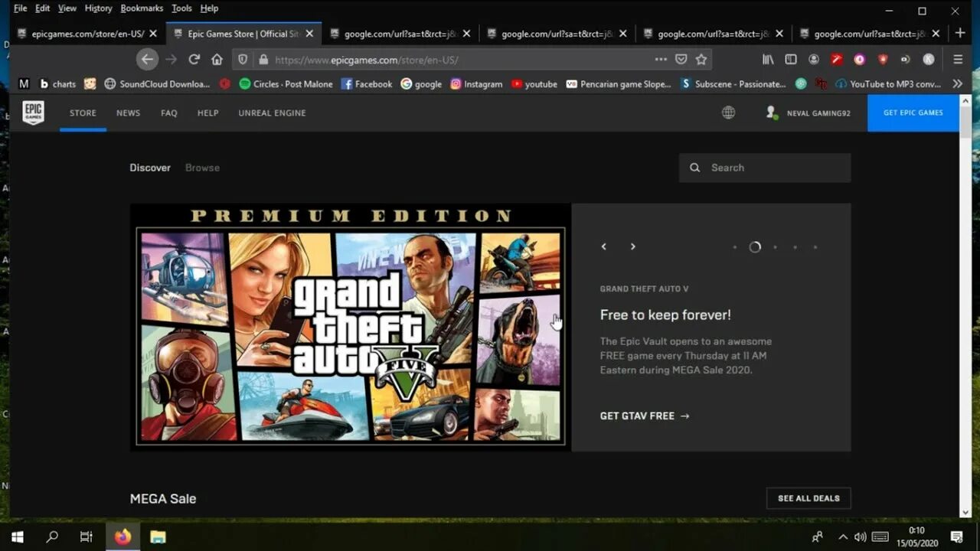Go back with the browser back arrow
The image size is (980, 551).
click(x=147, y=59)
